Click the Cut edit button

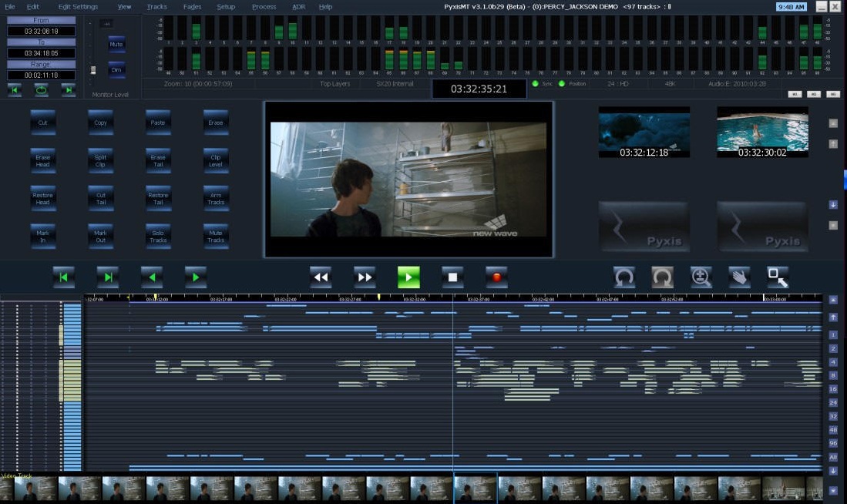tap(42, 123)
